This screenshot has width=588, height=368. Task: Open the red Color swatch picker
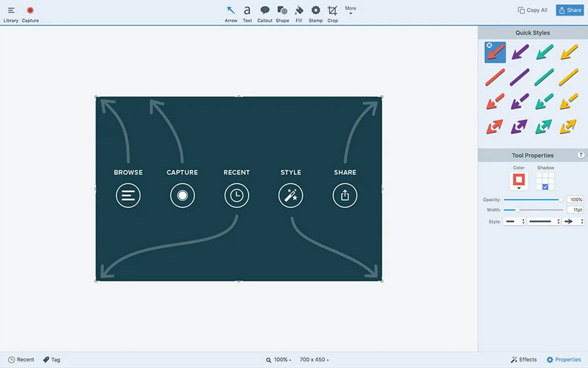click(x=519, y=180)
